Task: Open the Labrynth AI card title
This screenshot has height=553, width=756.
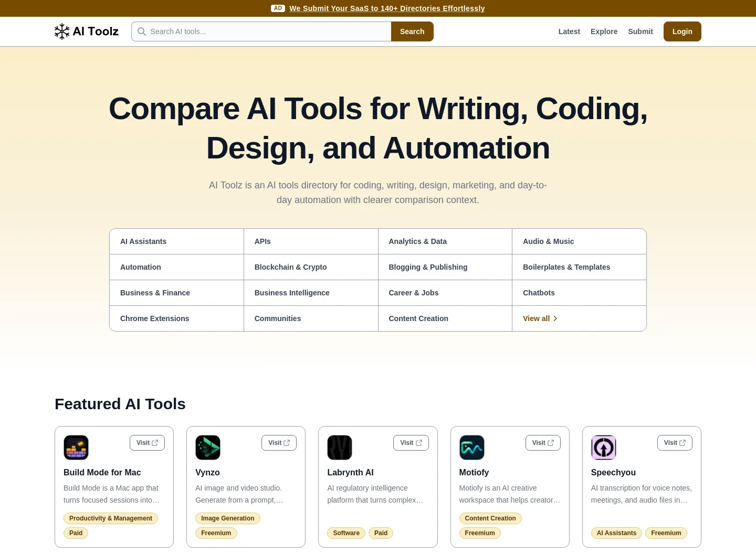Action: [x=351, y=472]
